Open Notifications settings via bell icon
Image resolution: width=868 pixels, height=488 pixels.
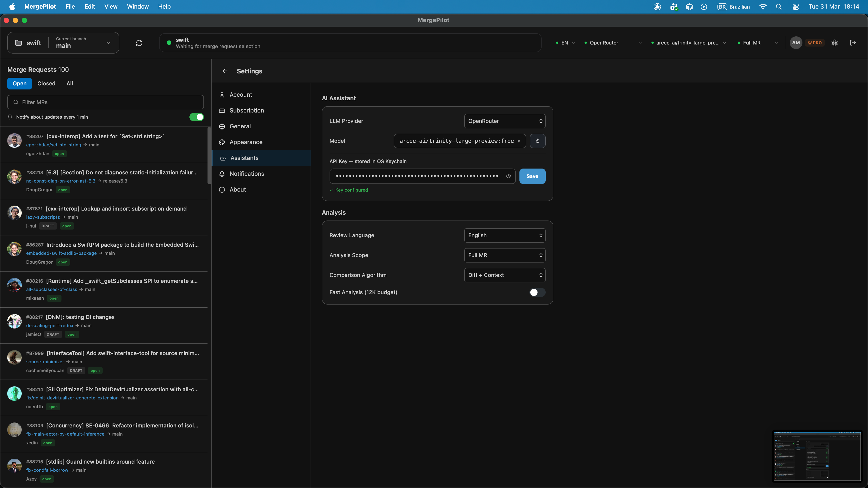pyautogui.click(x=222, y=174)
